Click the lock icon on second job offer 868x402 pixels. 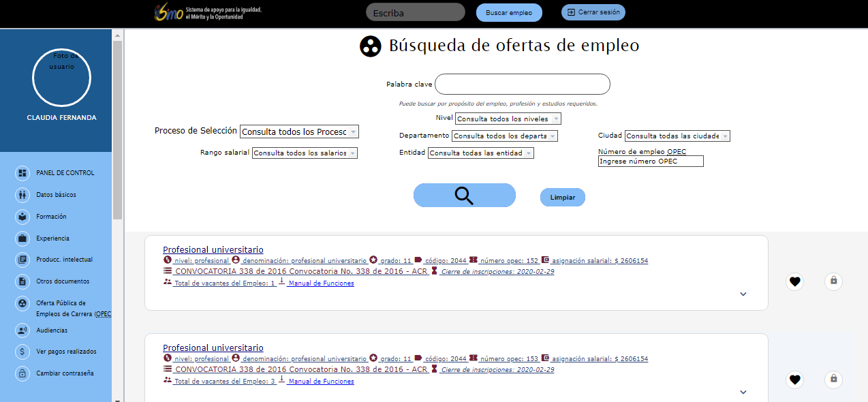(x=833, y=380)
